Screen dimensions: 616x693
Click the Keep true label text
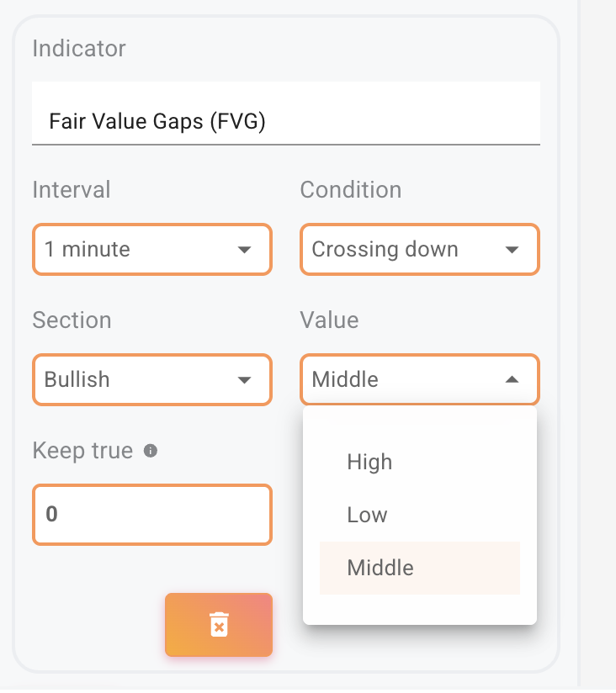(82, 451)
